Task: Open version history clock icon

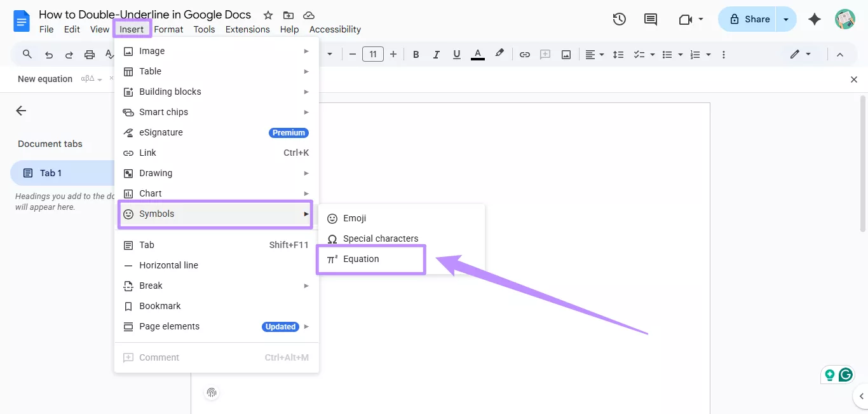Action: [620, 19]
